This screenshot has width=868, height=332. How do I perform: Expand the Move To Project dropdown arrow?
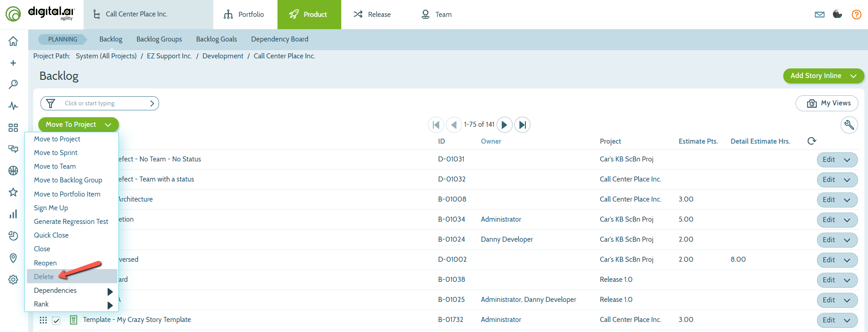coord(108,124)
